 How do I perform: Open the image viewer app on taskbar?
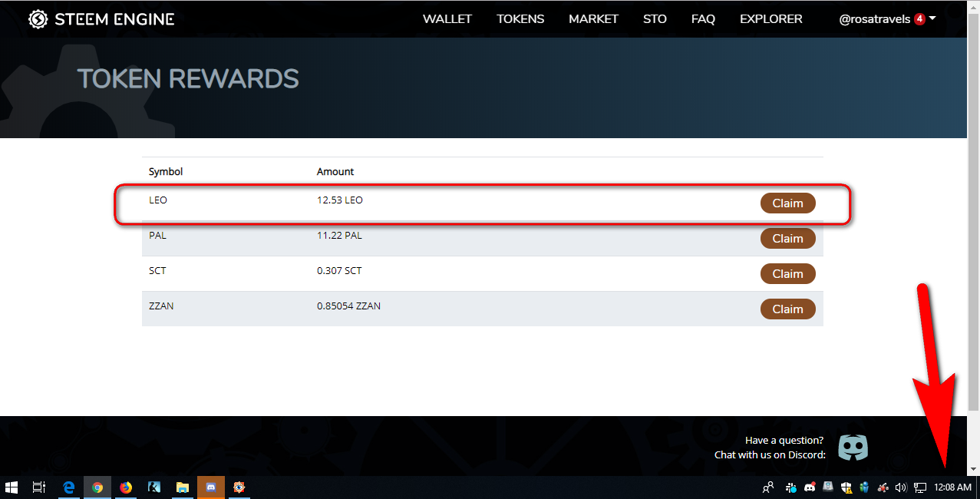tap(239, 487)
